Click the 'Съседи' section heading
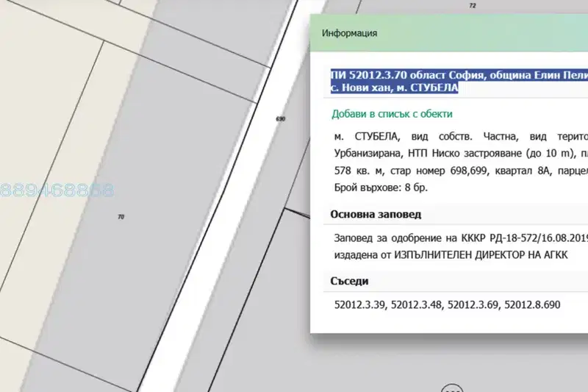This screenshot has height=392, width=588. [350, 281]
